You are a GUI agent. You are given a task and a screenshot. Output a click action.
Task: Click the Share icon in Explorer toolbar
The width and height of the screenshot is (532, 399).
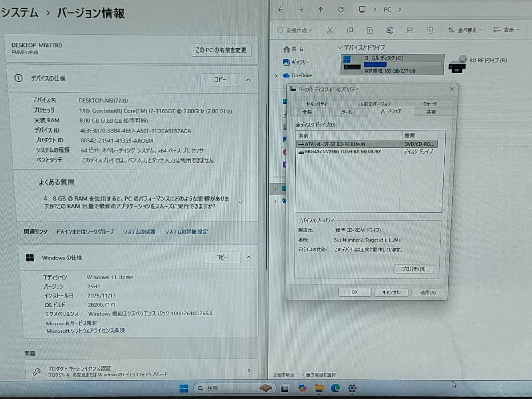click(410, 30)
